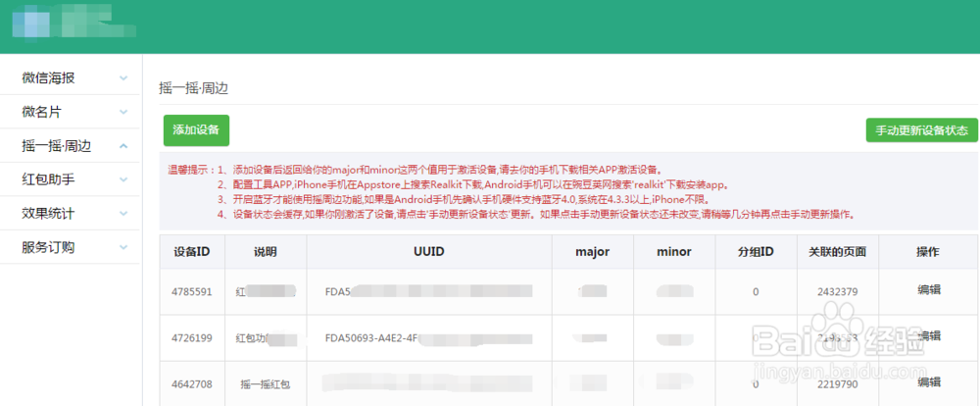Click the 摇一摇红包 description cell
This screenshot has width=980, height=406.
point(265,384)
